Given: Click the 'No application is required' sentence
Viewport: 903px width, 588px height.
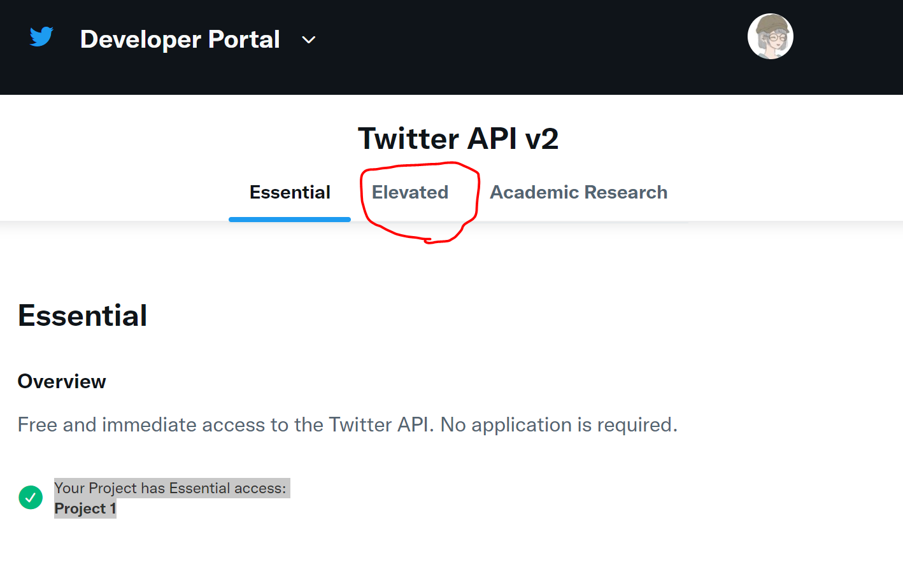Looking at the screenshot, I should [558, 424].
